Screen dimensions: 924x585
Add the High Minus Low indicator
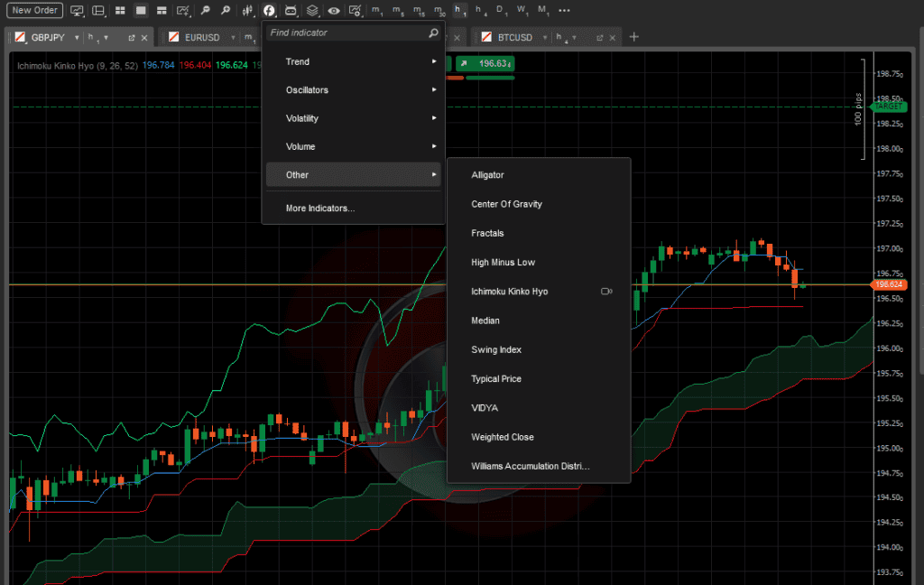coord(539,263)
